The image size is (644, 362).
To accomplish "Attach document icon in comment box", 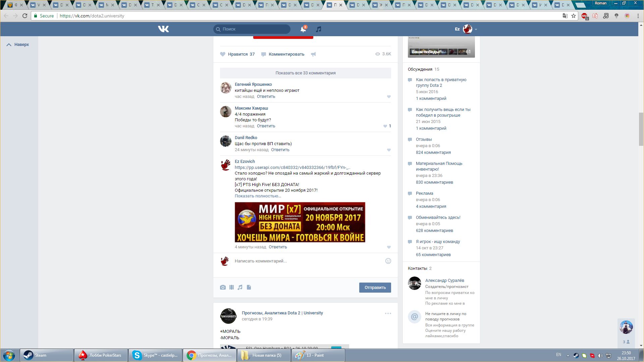I will click(249, 287).
